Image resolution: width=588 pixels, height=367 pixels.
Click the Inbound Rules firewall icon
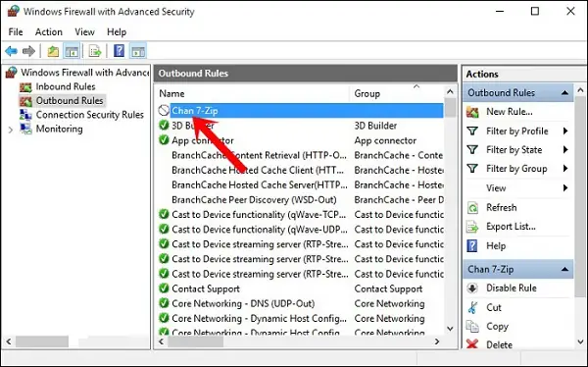click(25, 87)
